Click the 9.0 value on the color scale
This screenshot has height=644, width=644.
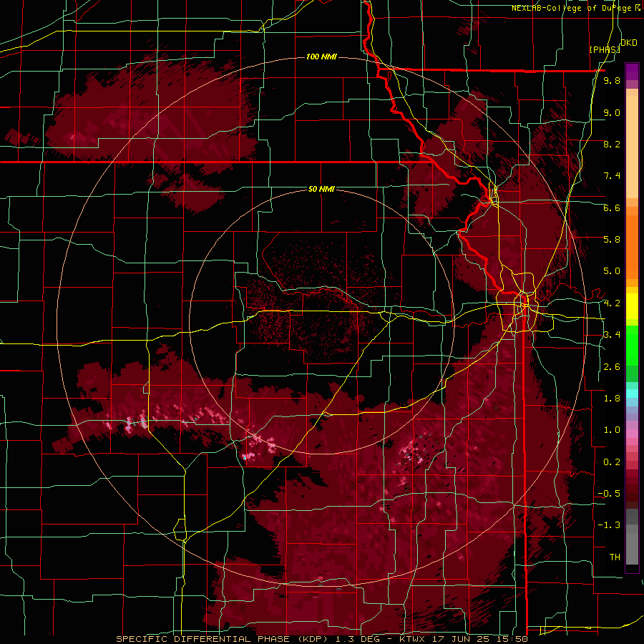pos(612,112)
